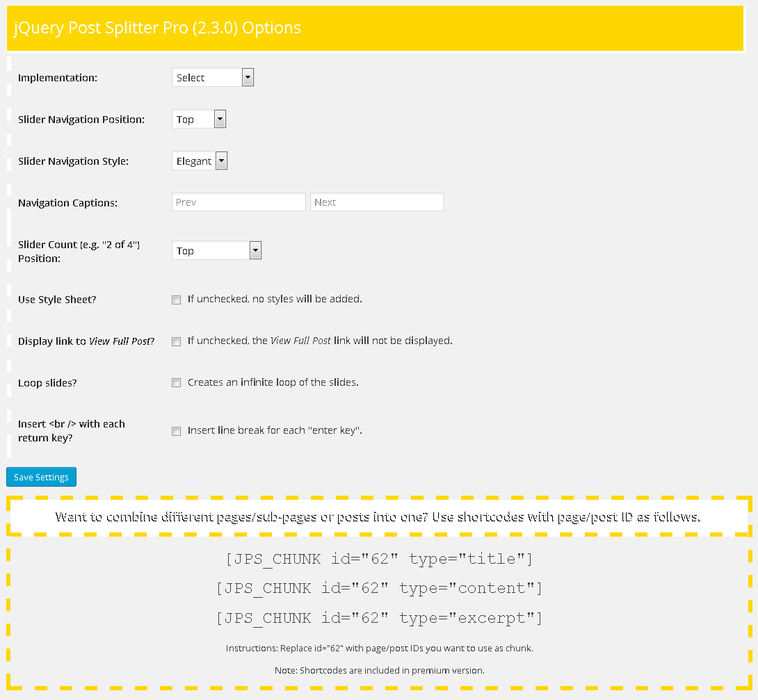Click the Instructions text about replacing id="62"
The height and width of the screenshot is (700, 758).
380,649
